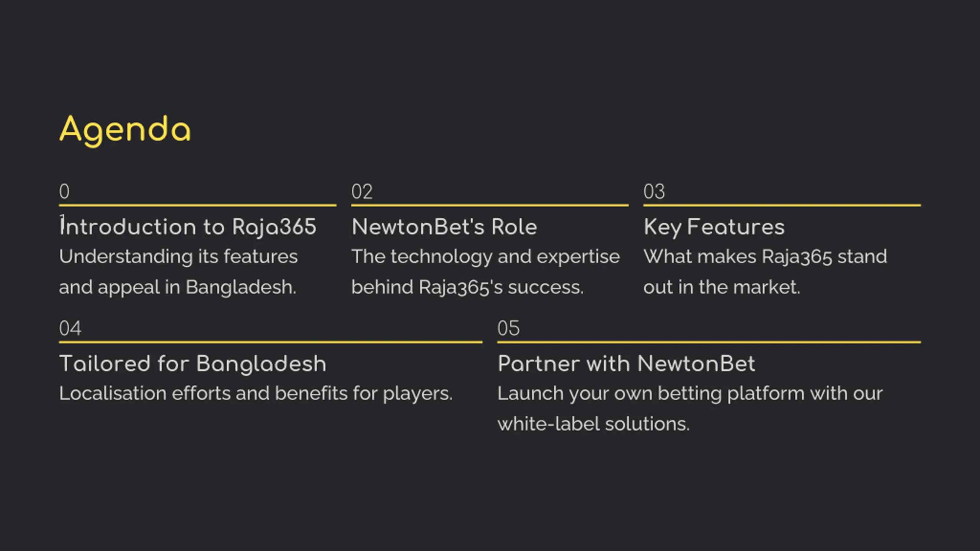Image resolution: width=980 pixels, height=551 pixels.
Task: Select the 'white-label solutions.' text
Action: coord(593,424)
